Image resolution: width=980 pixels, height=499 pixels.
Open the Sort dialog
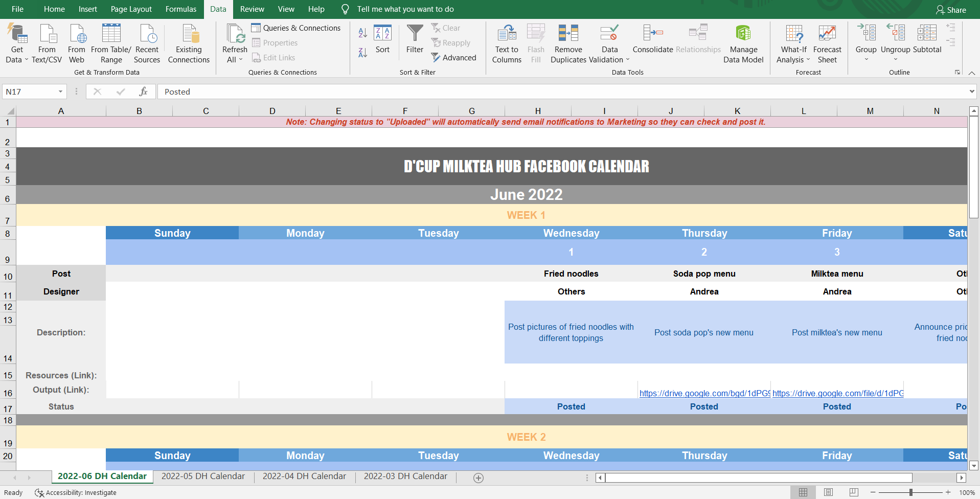(x=382, y=39)
